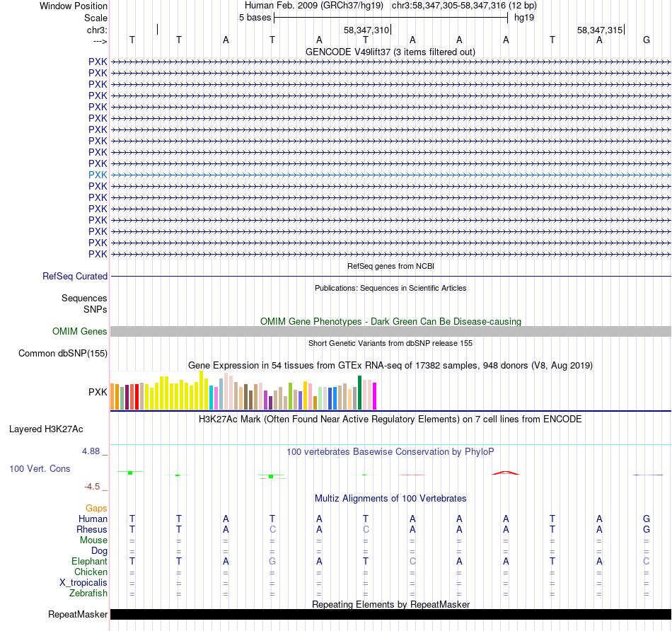This screenshot has height=631, width=672.
Task: Click the gray OMIM Genes item bar
Action: pyautogui.click(x=390, y=331)
